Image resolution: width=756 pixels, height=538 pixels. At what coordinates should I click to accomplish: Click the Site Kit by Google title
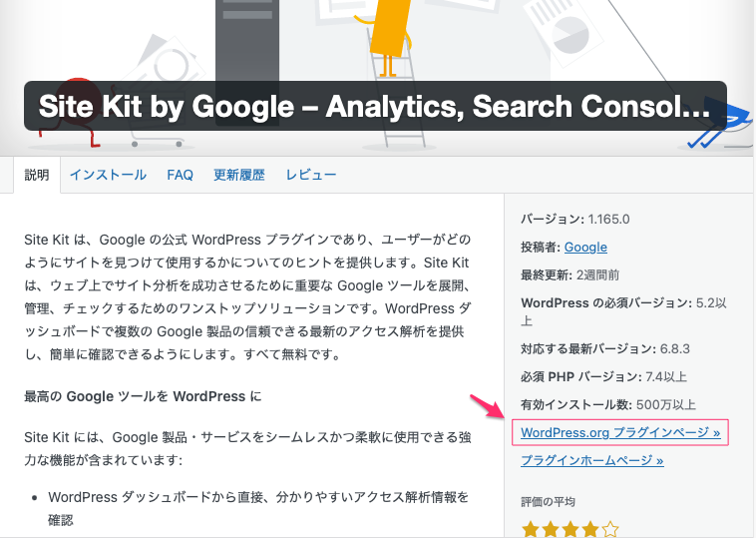(374, 107)
